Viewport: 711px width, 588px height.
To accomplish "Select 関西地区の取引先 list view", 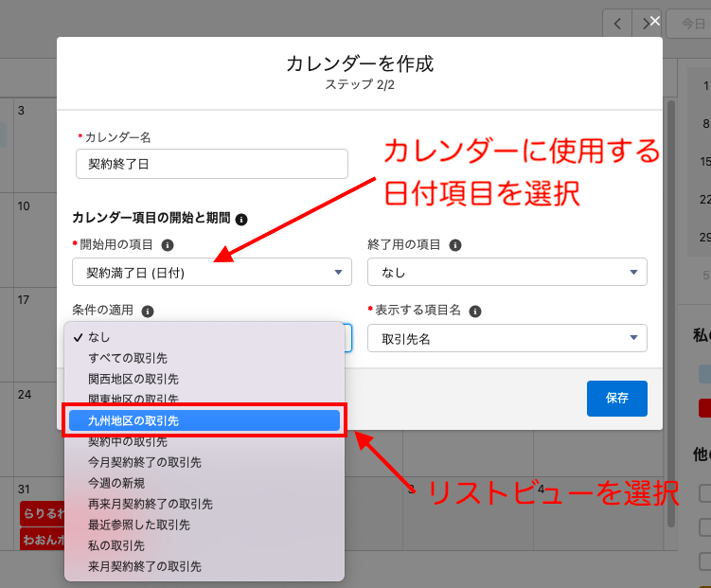I will click(x=204, y=379).
